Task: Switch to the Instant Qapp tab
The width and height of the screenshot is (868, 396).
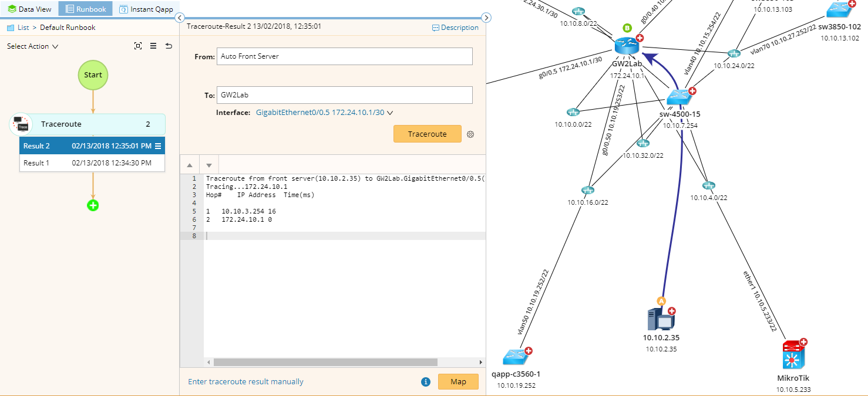Action: (x=146, y=9)
